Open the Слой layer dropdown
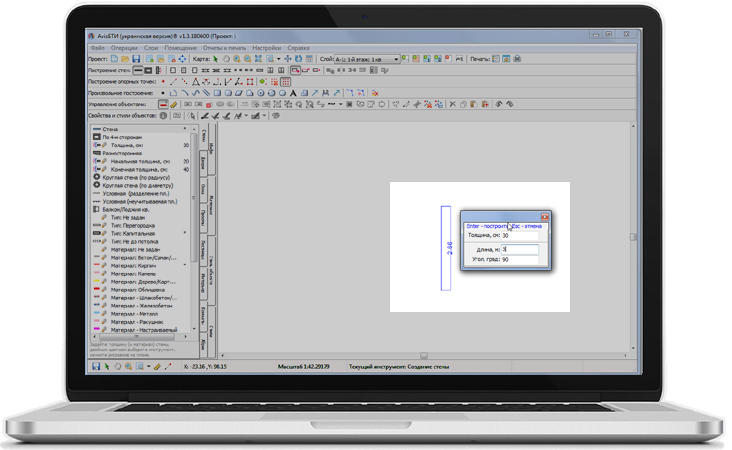This screenshot has width=732, height=450. pyautogui.click(x=397, y=59)
